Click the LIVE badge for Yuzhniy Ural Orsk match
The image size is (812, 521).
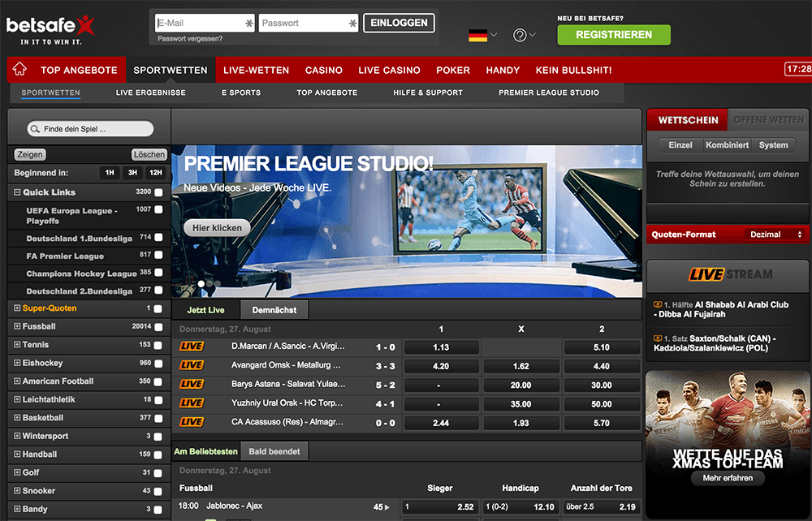coord(192,403)
